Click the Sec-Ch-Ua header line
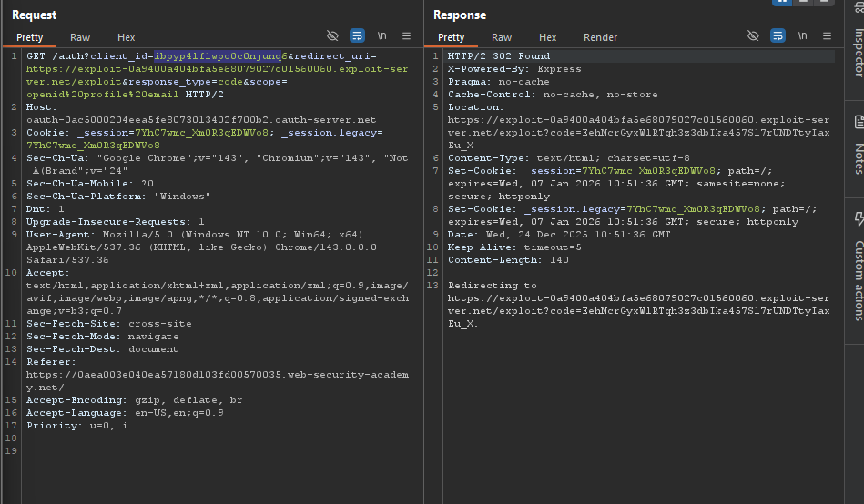 (217, 164)
